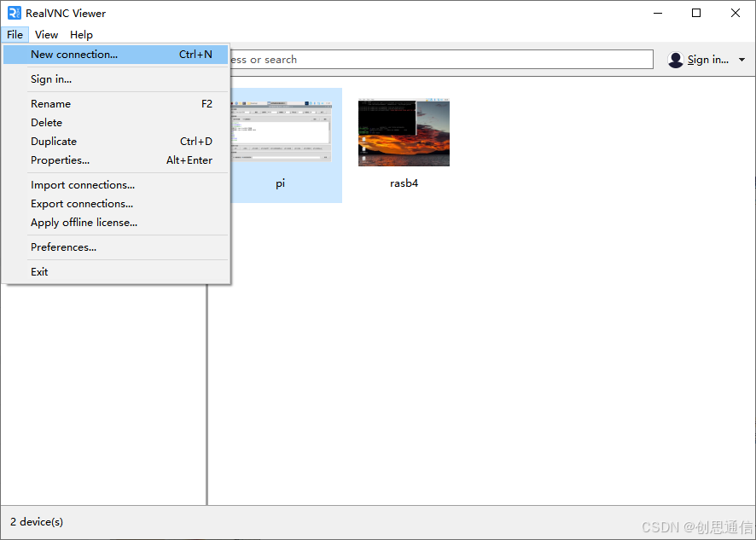Expand the Sign in dropdown arrow
This screenshot has height=540, width=756.
[x=741, y=60]
